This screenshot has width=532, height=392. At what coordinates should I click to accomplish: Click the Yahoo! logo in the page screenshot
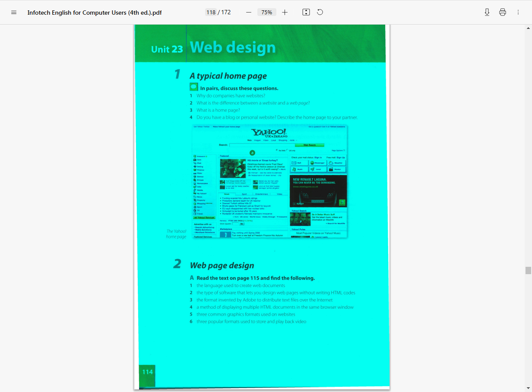(269, 133)
